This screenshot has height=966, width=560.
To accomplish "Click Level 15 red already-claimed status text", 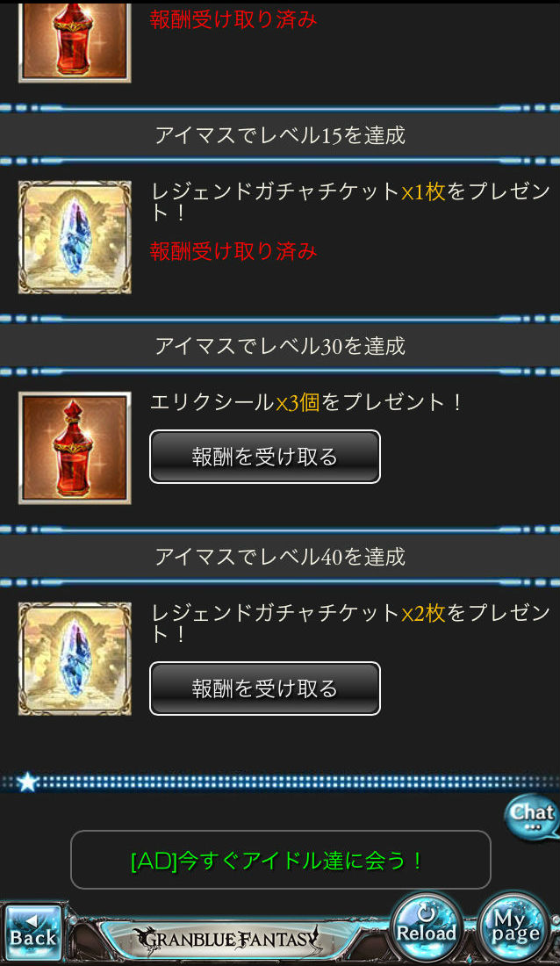I will point(233,251).
